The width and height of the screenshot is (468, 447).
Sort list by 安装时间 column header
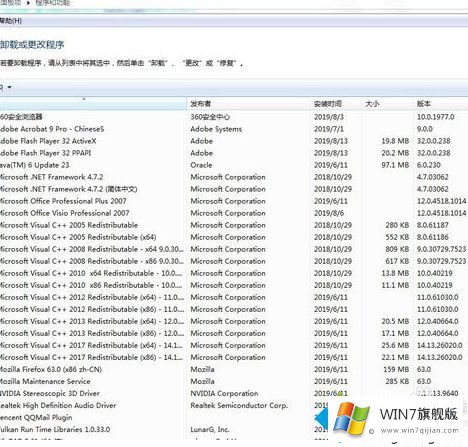pos(328,104)
